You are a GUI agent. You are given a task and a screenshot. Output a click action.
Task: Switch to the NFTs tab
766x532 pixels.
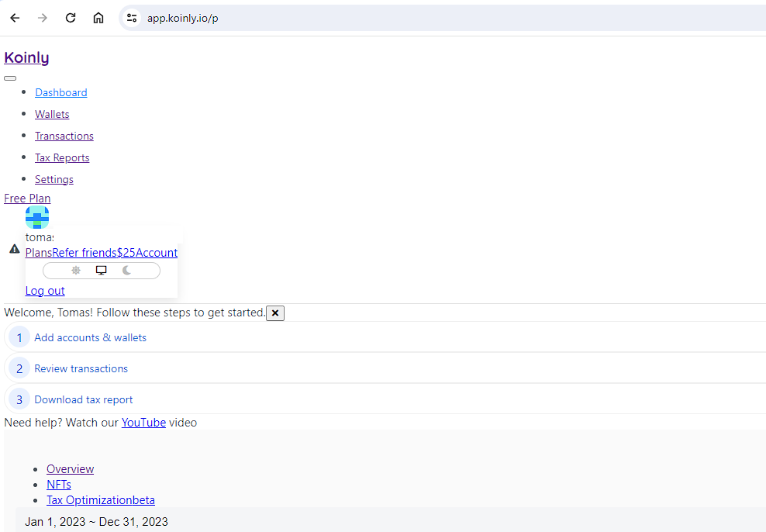[59, 485]
